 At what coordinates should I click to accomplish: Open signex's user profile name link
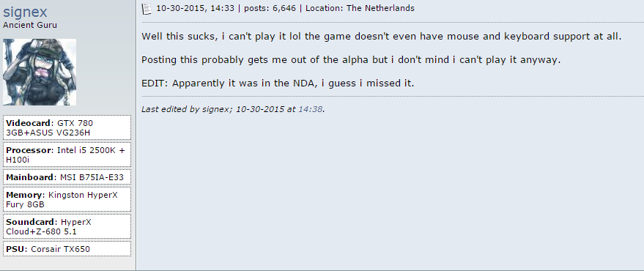pos(25,12)
